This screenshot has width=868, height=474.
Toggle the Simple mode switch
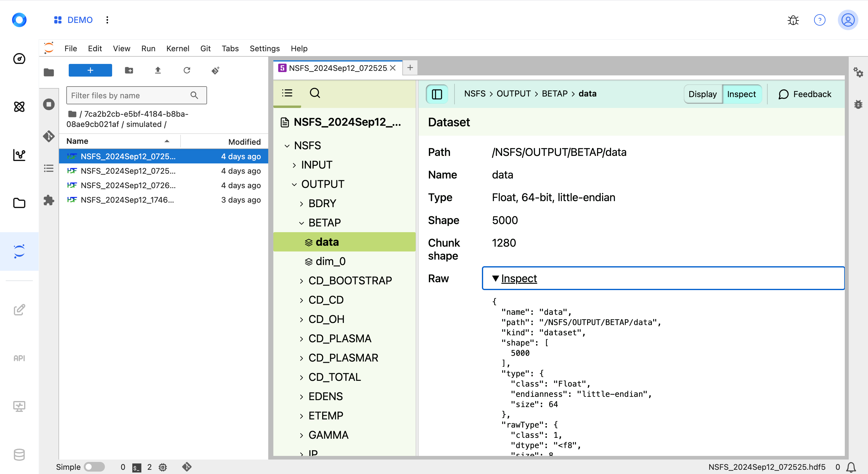click(x=94, y=466)
